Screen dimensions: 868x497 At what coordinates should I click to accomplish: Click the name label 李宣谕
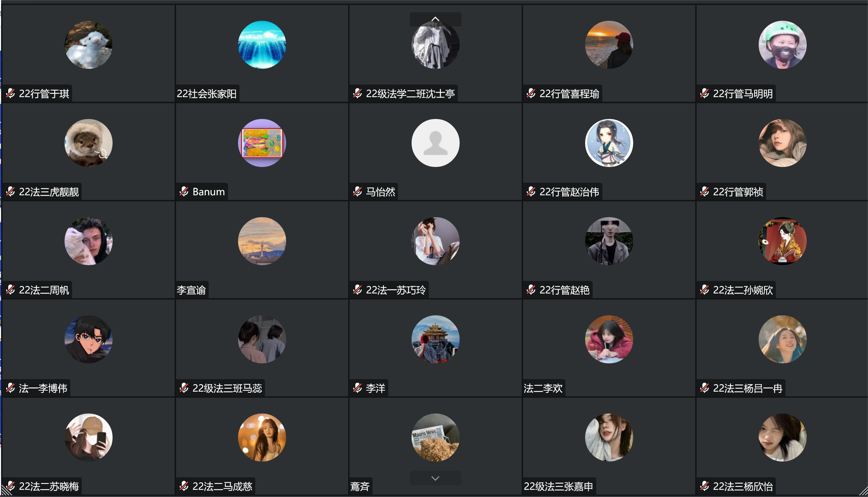[x=191, y=290]
